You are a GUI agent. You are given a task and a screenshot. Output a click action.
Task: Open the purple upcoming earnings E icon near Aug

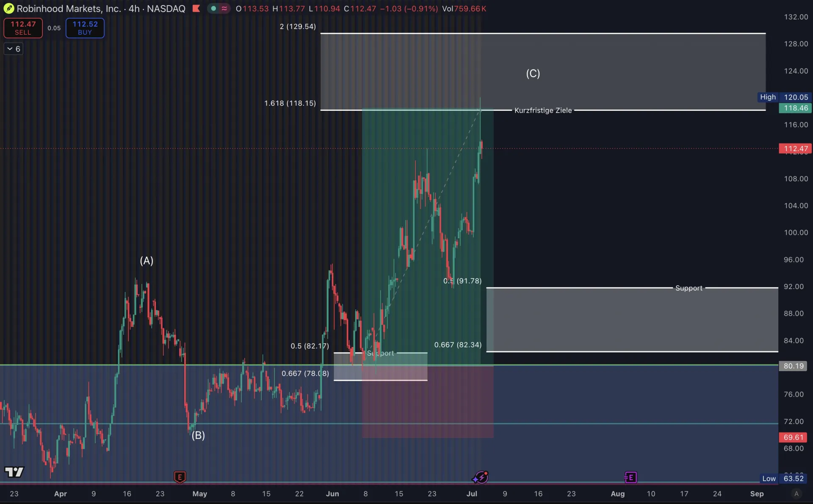630,477
